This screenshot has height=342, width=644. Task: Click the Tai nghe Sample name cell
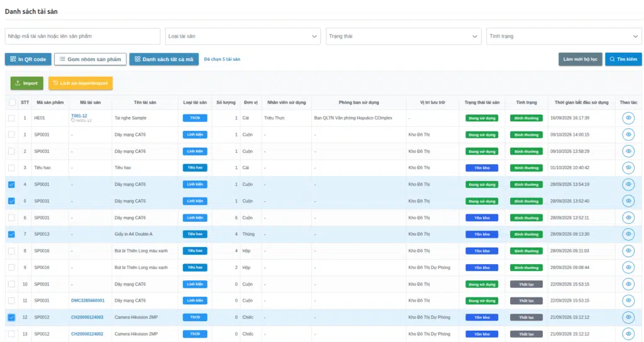[x=130, y=118]
